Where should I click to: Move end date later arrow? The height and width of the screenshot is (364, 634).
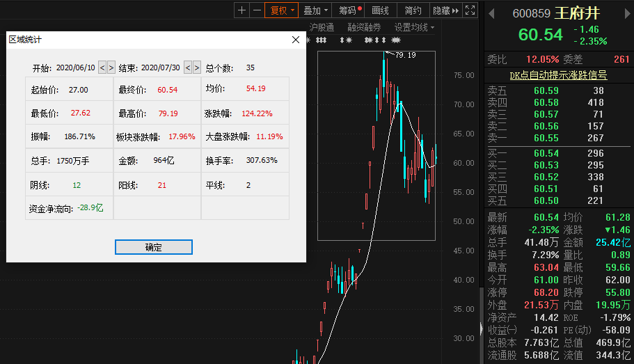(x=196, y=68)
